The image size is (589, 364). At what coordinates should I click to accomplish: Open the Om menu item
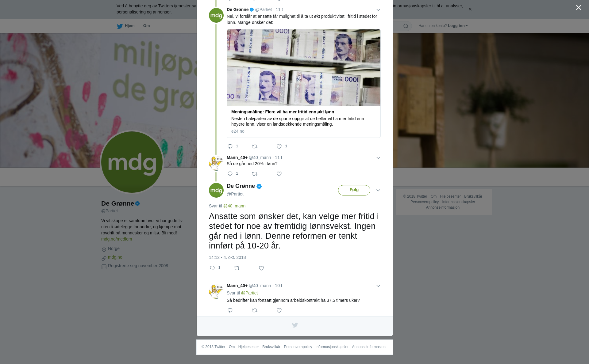coord(146,26)
